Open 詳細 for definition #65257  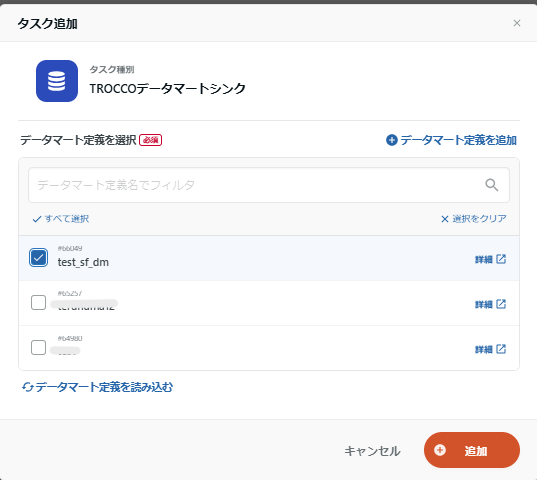(490, 304)
